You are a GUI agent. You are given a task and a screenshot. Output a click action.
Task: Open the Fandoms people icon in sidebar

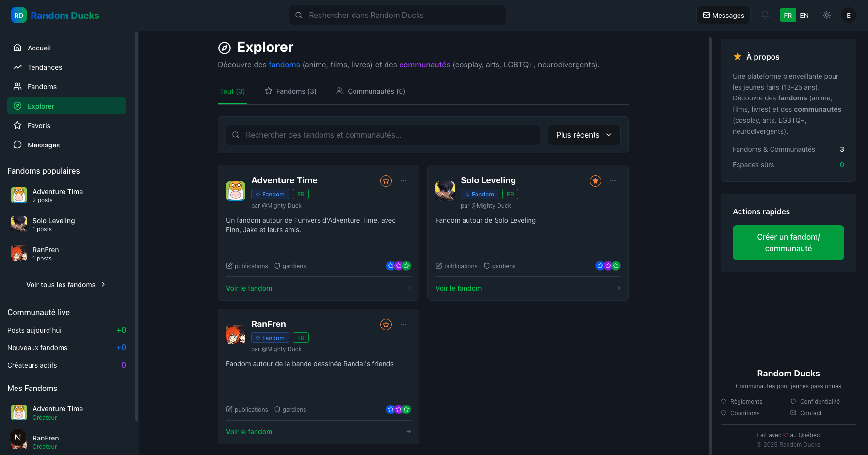pyautogui.click(x=17, y=86)
